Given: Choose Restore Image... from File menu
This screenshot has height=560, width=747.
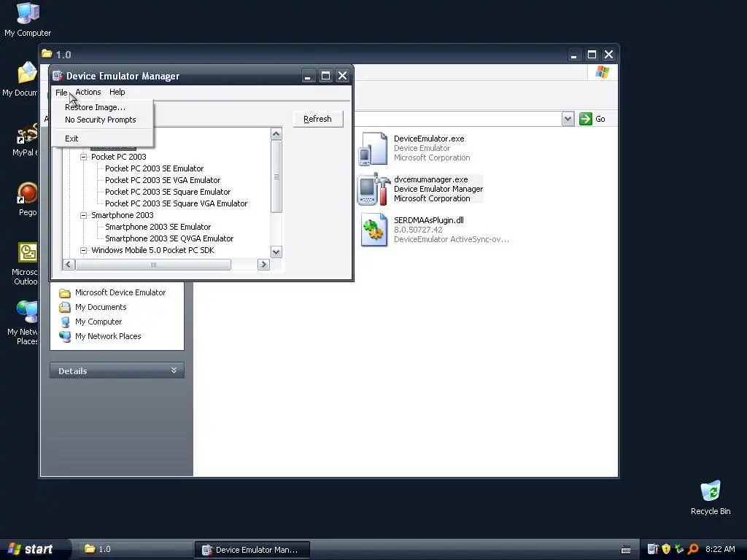Looking at the screenshot, I should pos(96,107).
